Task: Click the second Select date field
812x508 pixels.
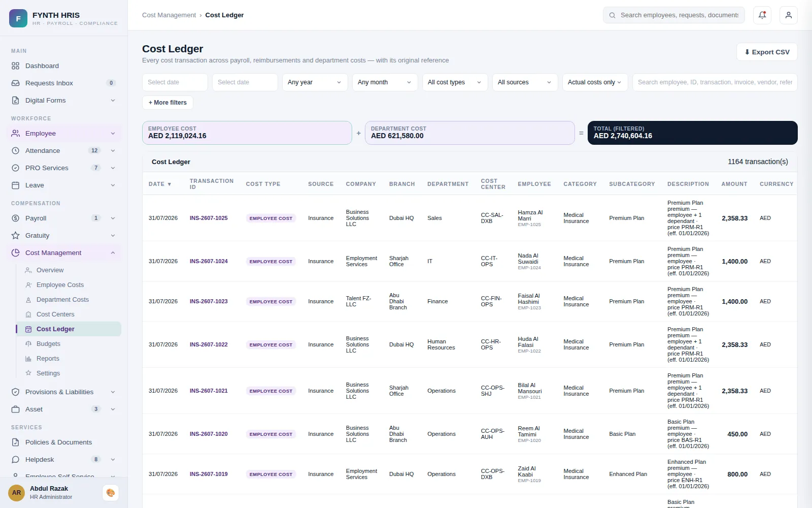Action: [x=245, y=82]
